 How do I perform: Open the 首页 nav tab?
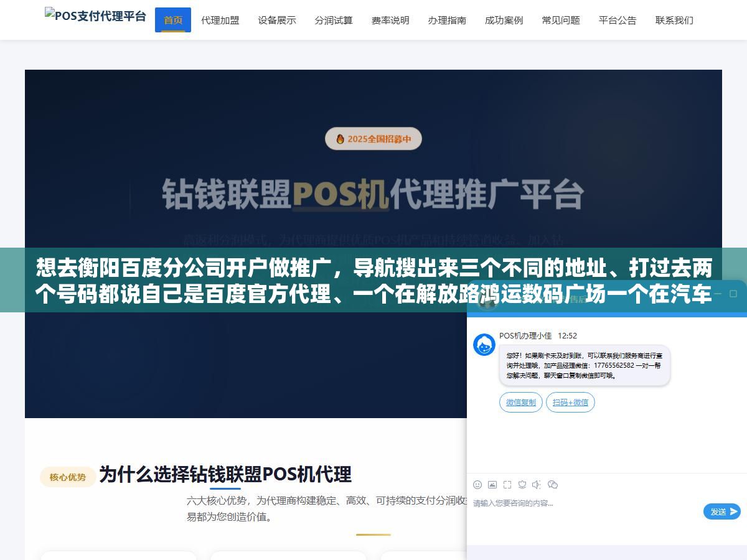173,20
